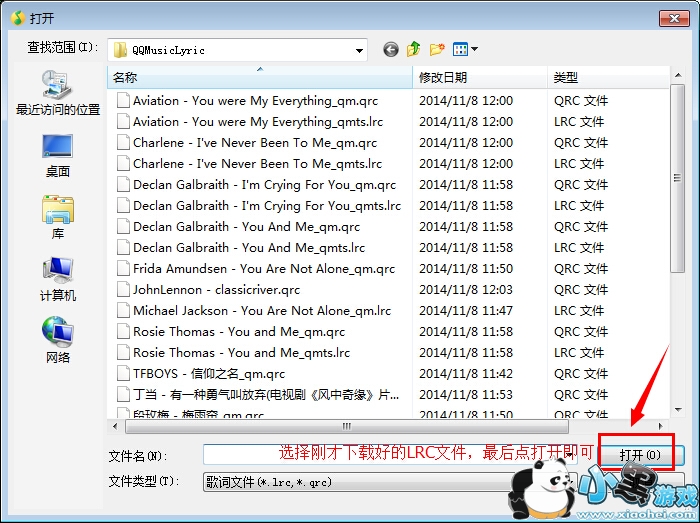Screen dimensions: 700x523
Task: Click the vertical scrollbar thumb
Action: click(678, 178)
